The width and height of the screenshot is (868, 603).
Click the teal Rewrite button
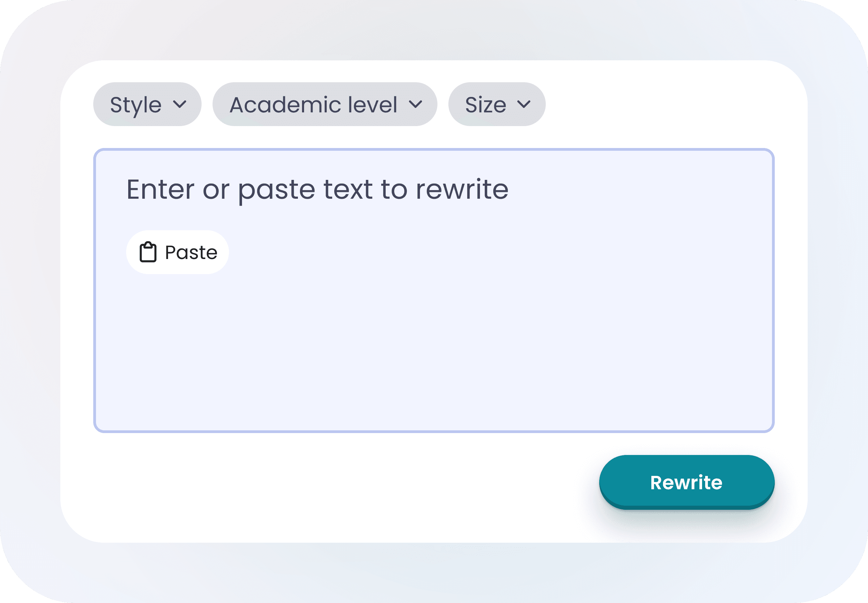686,482
